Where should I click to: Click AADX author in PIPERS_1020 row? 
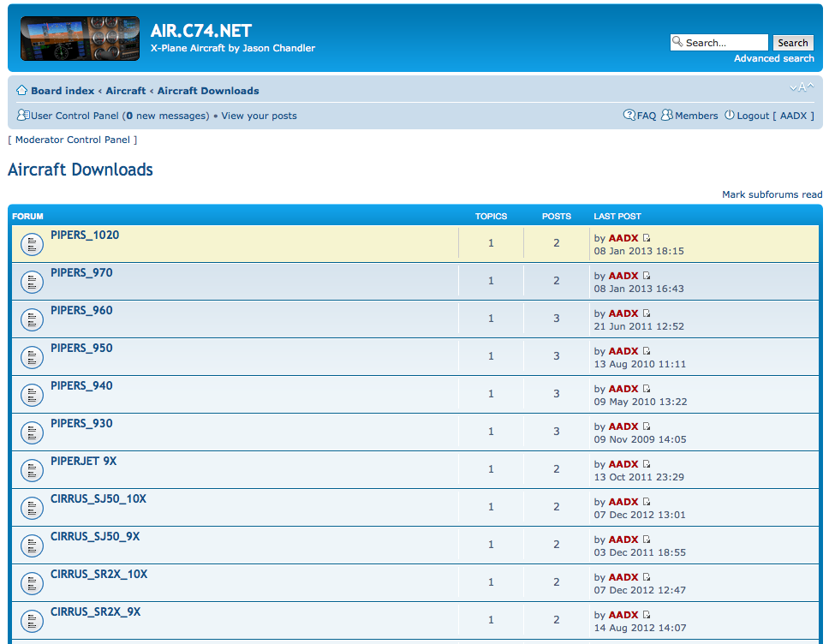pyautogui.click(x=623, y=238)
